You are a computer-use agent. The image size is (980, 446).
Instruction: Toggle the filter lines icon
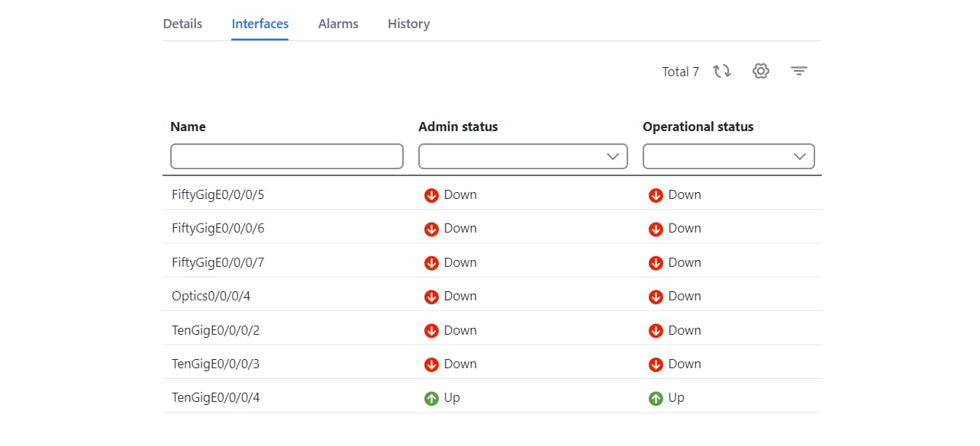798,71
